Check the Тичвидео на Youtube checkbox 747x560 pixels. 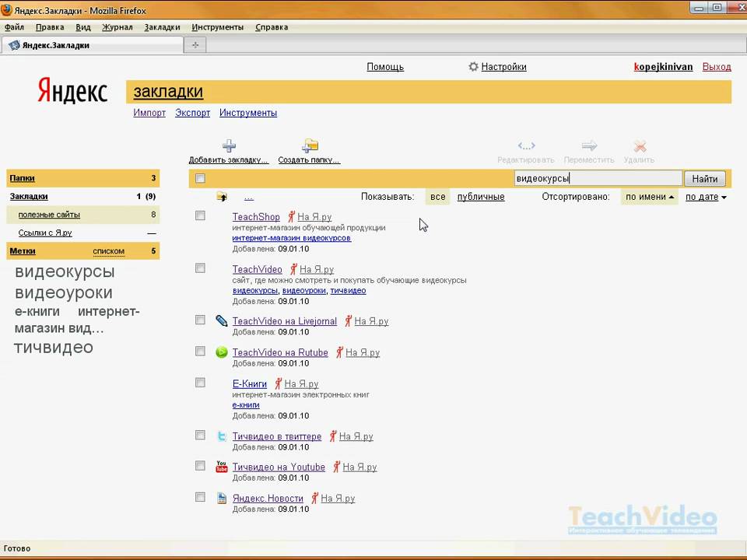coord(200,465)
